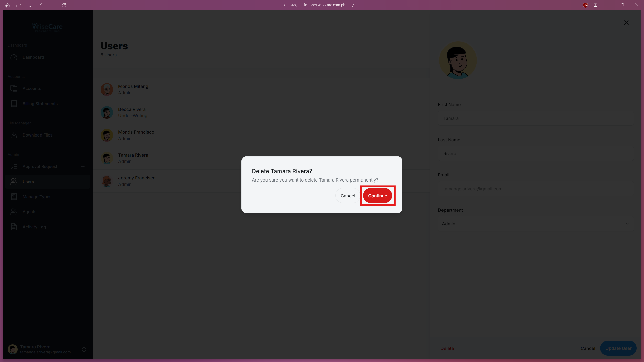644x362 pixels.
Task: Open Approval Request in the Admin menu
Action: 40,166
